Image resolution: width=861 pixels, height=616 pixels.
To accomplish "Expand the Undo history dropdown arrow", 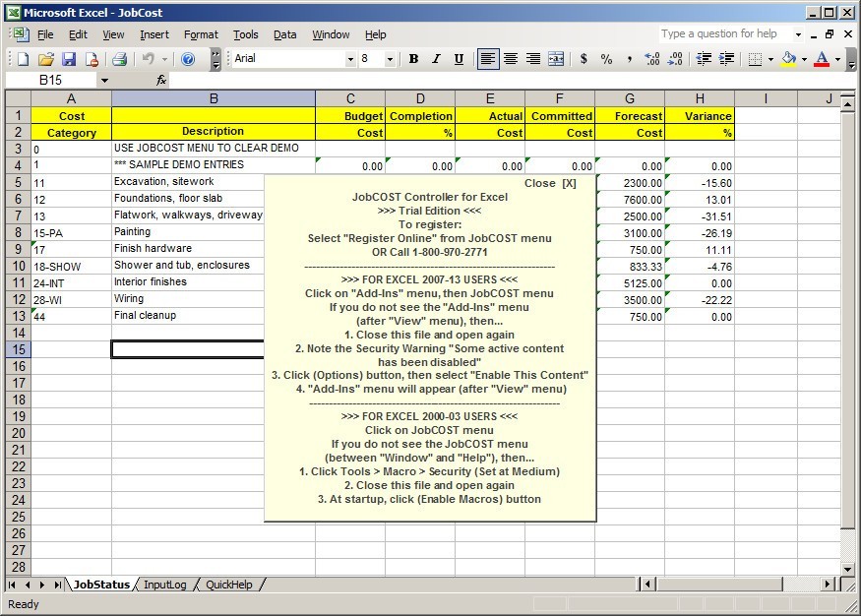I will [x=164, y=59].
